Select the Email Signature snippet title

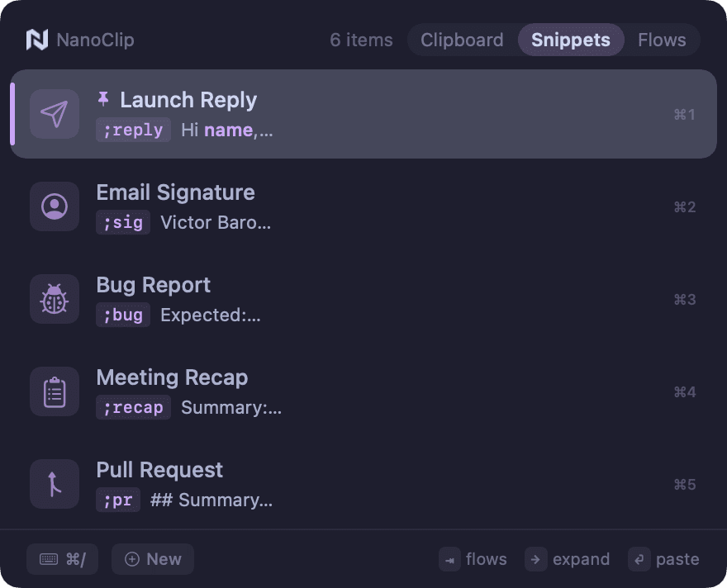(x=176, y=192)
